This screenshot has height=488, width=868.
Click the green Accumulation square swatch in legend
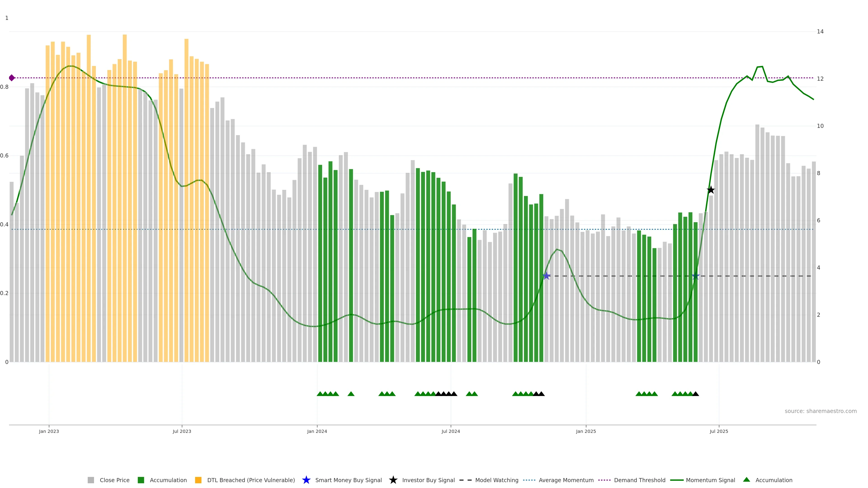click(x=141, y=480)
